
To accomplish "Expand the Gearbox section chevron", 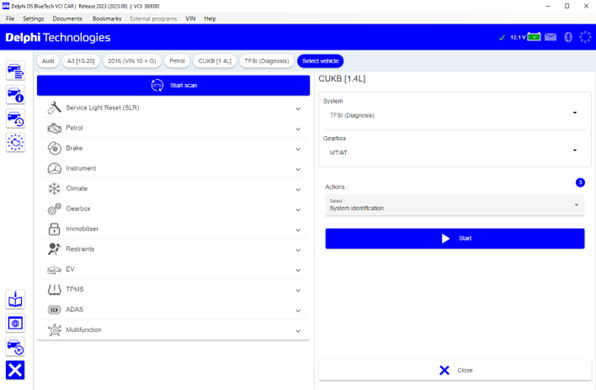I will tap(298, 209).
